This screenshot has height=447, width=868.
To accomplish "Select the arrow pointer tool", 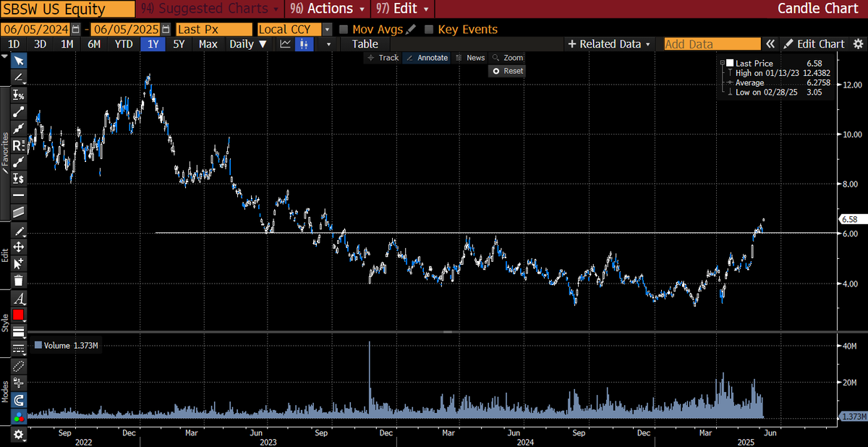I will point(19,60).
